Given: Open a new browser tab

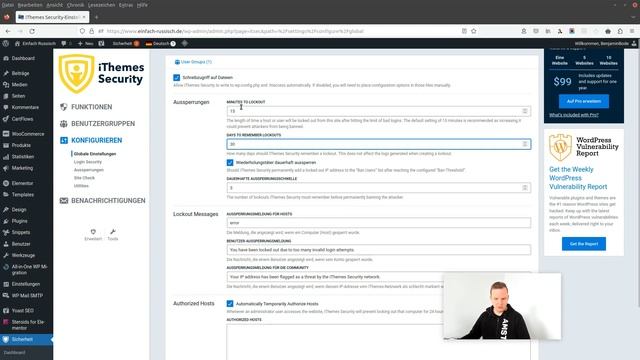Looking at the screenshot, I should [x=96, y=17].
